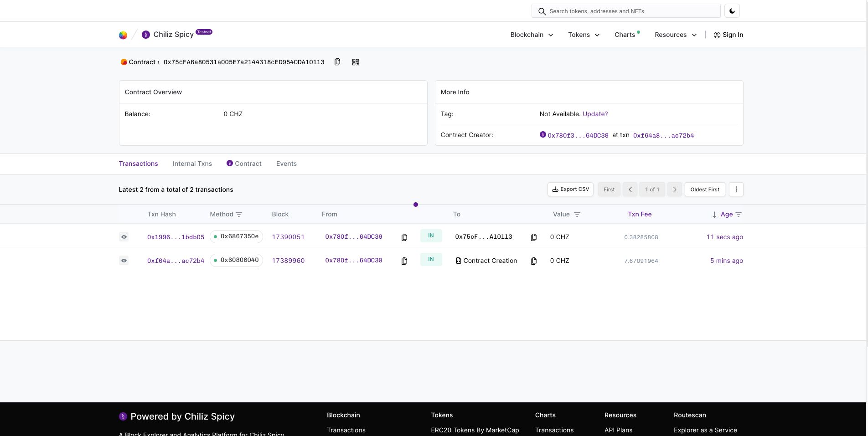Image resolution: width=868 pixels, height=436 pixels.
Task: Open block 17390051
Action: click(288, 237)
